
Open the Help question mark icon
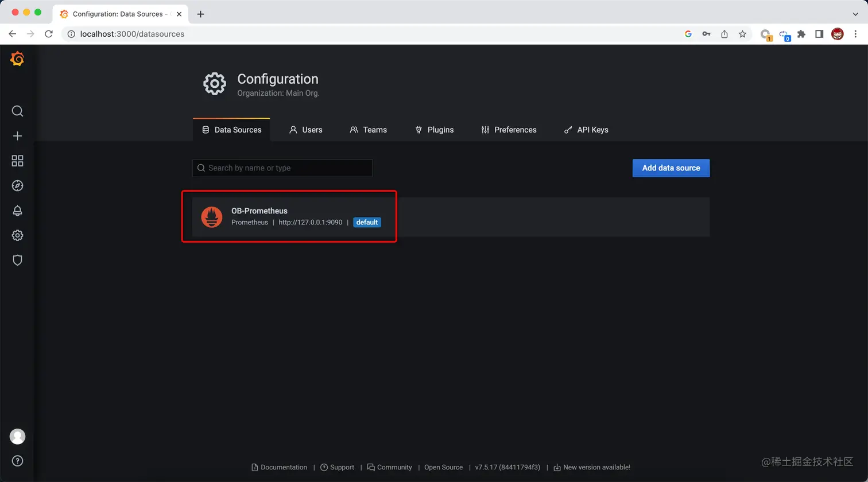(17, 461)
